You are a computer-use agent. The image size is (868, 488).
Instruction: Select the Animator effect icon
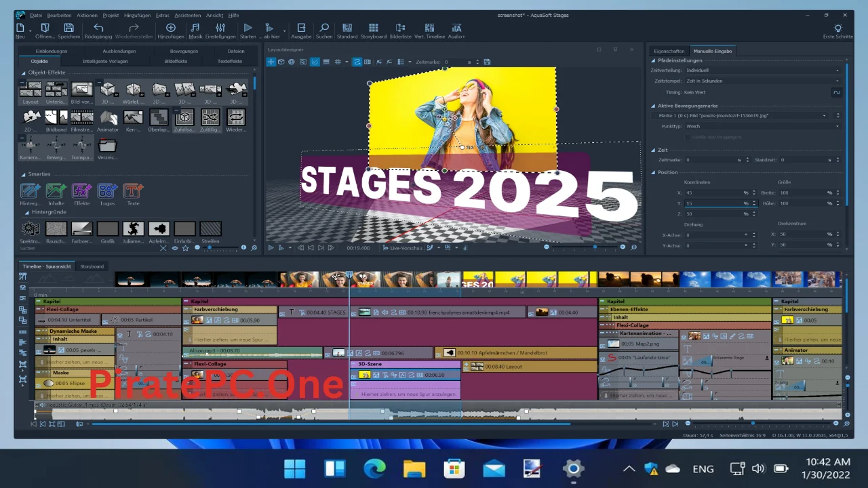(x=108, y=121)
